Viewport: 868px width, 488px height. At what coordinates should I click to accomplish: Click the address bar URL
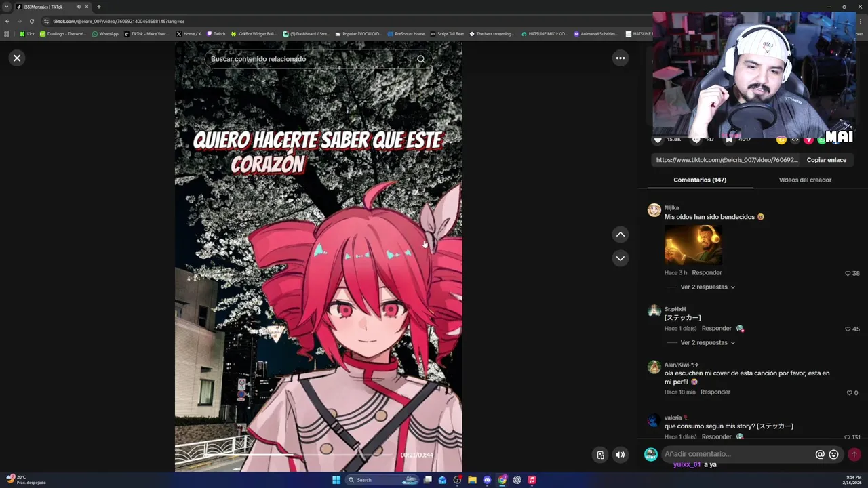pyautogui.click(x=119, y=21)
